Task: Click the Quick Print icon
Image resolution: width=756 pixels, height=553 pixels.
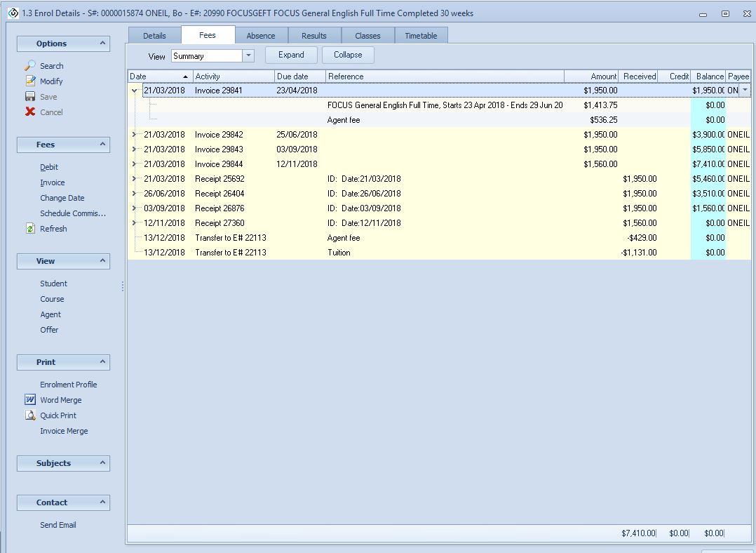Action: [x=30, y=415]
